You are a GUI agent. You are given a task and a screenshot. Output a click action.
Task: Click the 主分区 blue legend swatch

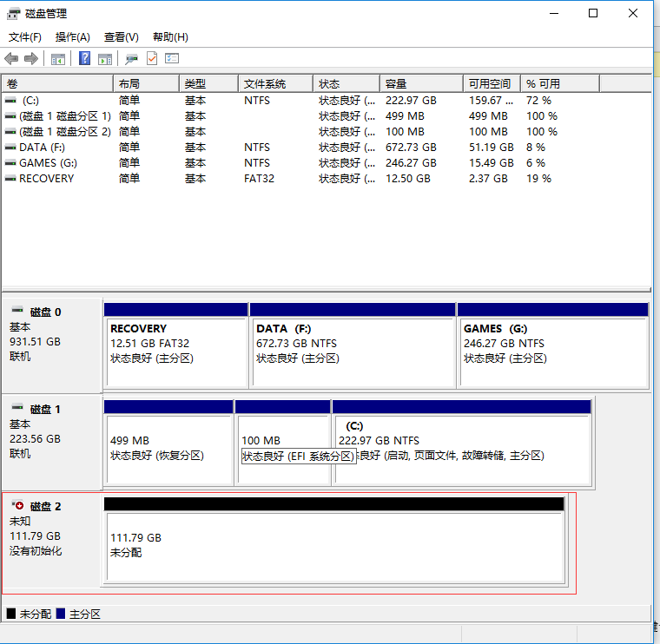(61, 614)
